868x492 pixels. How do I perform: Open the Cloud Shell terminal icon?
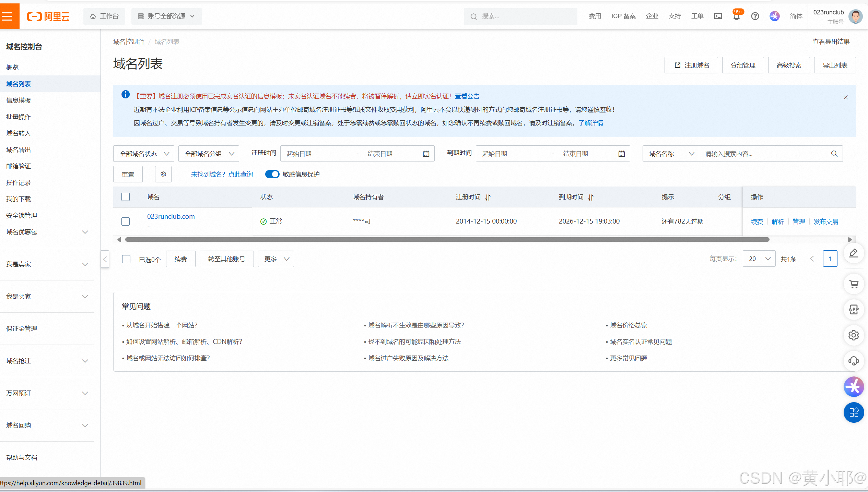(x=718, y=16)
